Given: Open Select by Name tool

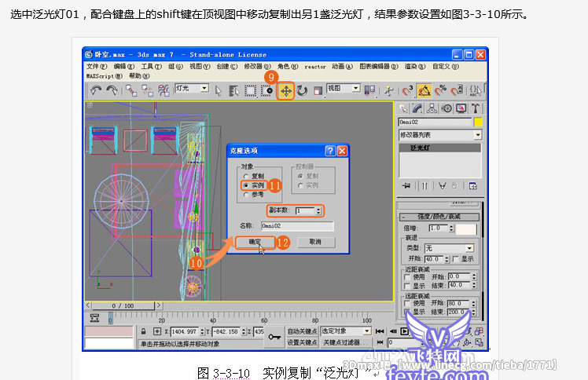Looking at the screenshot, I should tap(234, 90).
